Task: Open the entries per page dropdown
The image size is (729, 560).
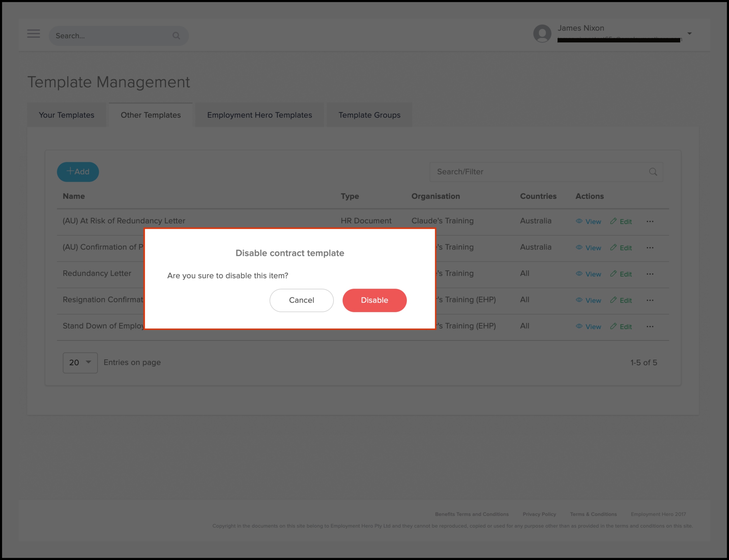Action: (80, 362)
